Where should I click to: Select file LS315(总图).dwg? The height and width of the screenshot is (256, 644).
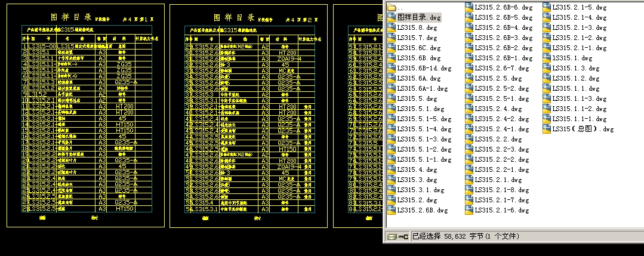point(578,129)
